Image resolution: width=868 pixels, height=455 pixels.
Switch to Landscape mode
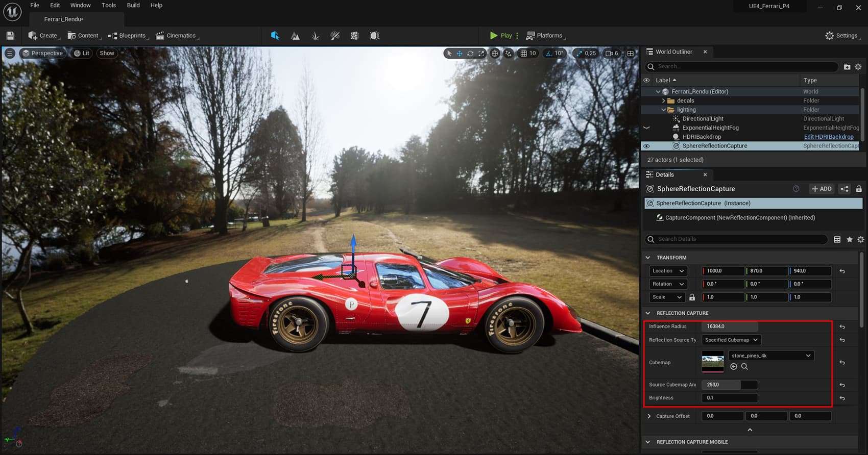(x=295, y=36)
